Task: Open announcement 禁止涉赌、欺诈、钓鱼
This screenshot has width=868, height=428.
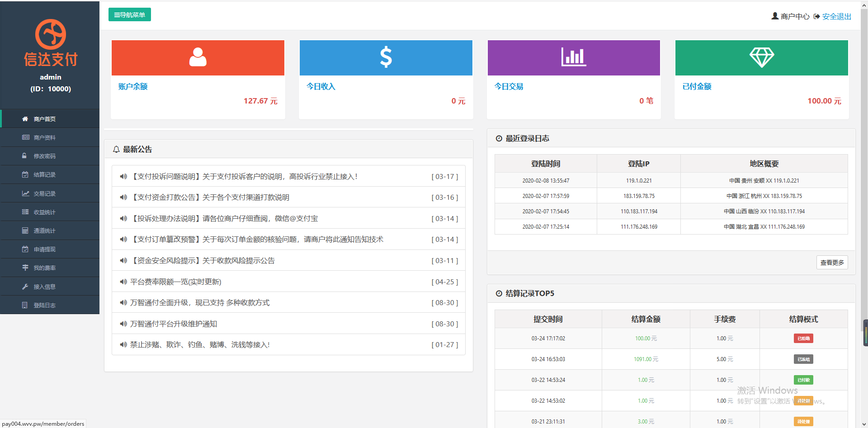Action: (288, 344)
